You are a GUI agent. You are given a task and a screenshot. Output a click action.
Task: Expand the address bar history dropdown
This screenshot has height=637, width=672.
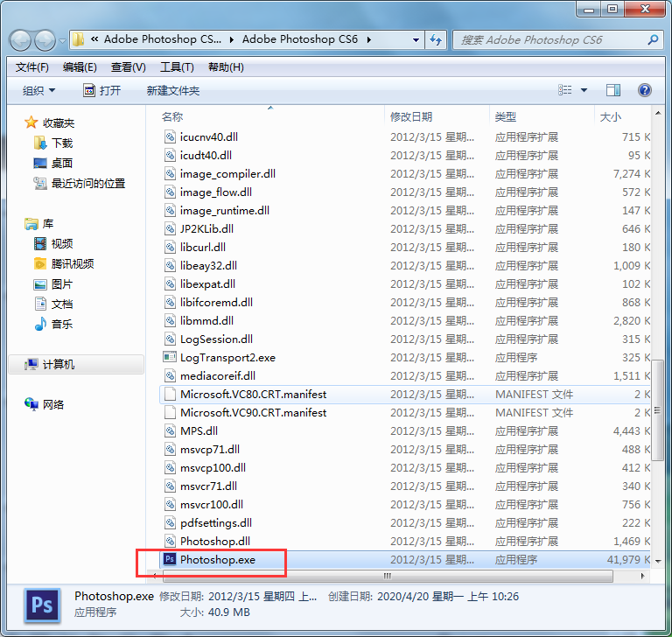pos(416,40)
